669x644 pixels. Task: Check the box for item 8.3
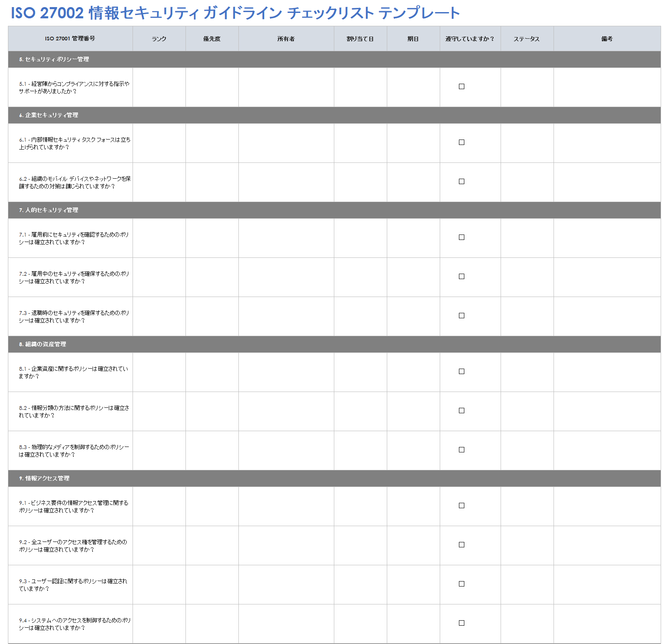461,450
